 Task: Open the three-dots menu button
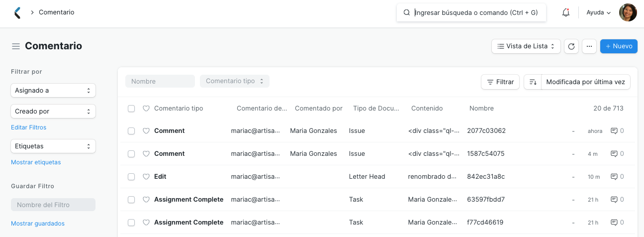589,46
